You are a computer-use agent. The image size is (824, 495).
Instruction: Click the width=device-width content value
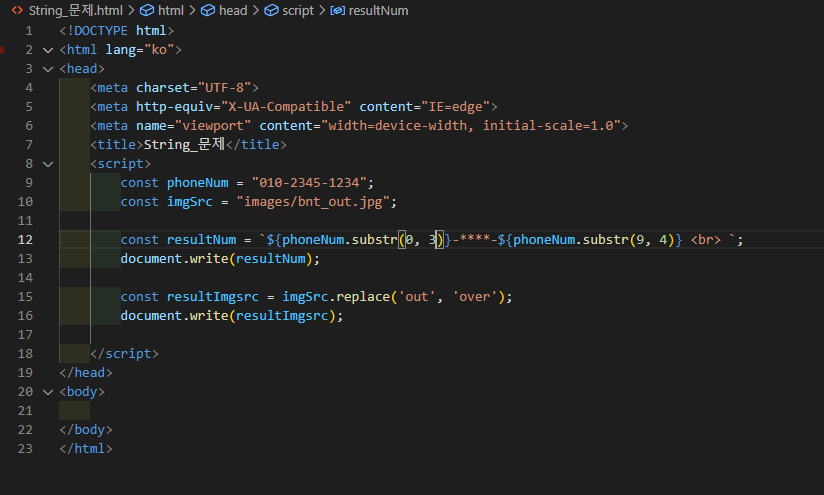point(471,126)
